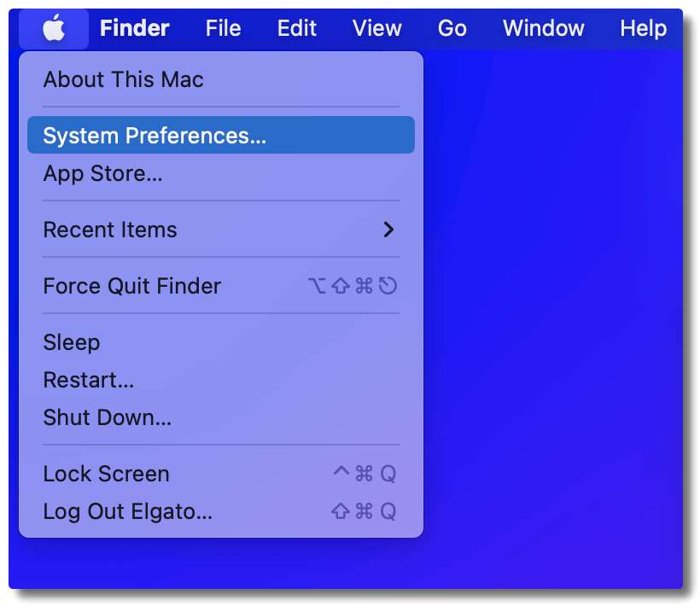700x606 pixels.
Task: Open the Edit menu
Action: tap(296, 29)
